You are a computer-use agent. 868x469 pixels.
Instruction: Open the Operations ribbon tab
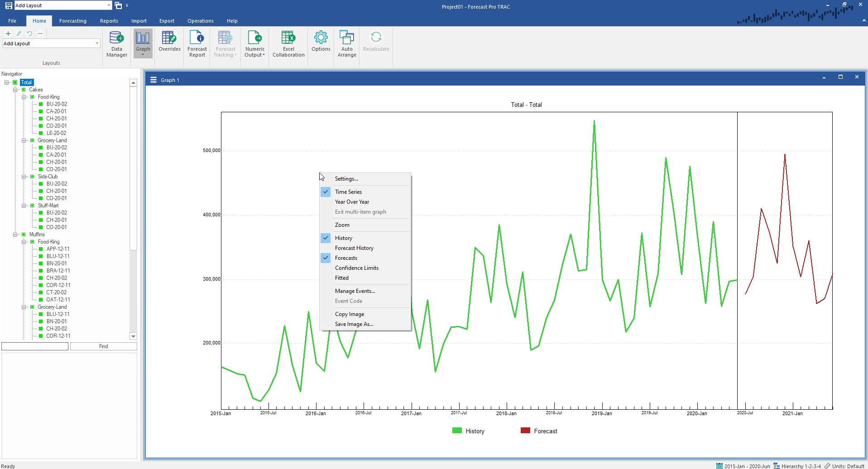tap(201, 21)
